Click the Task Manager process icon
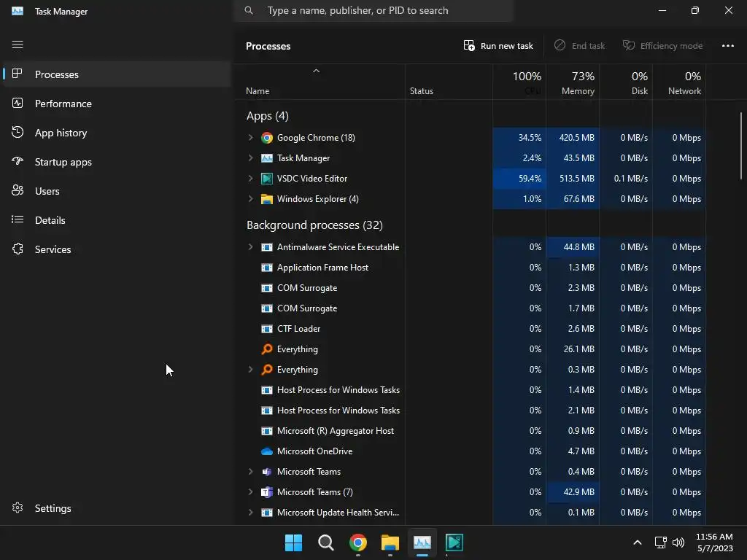Image resolution: width=747 pixels, height=560 pixels. point(267,158)
